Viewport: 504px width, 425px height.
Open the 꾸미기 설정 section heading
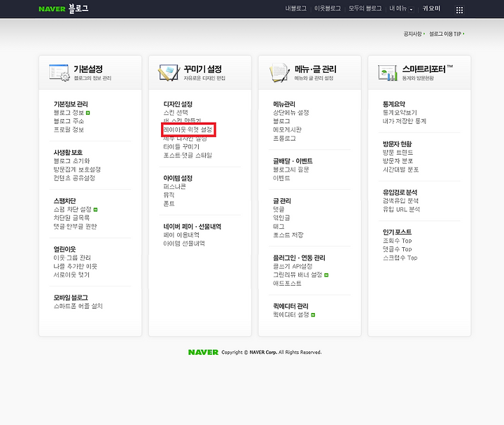point(203,69)
